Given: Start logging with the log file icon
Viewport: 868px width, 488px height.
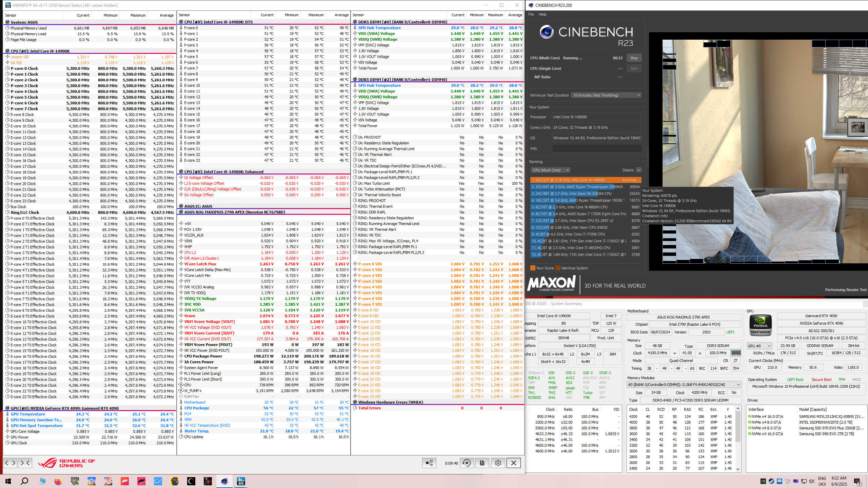Looking at the screenshot, I should click(x=482, y=463).
